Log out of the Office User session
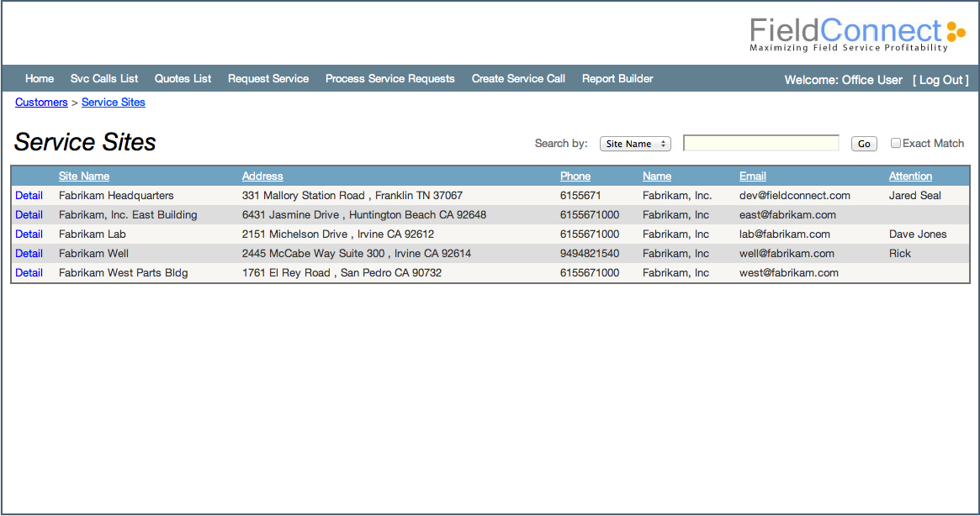Viewport: 980px width, 516px height. pyautogui.click(x=940, y=80)
